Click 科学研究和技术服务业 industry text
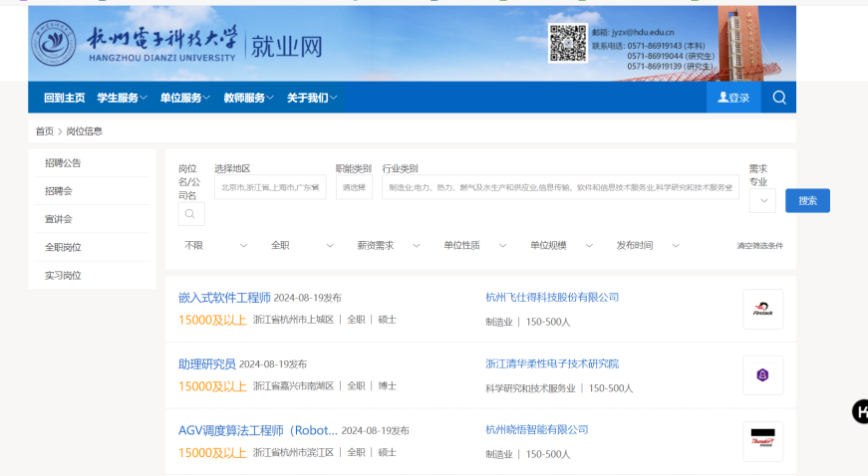 coord(530,388)
